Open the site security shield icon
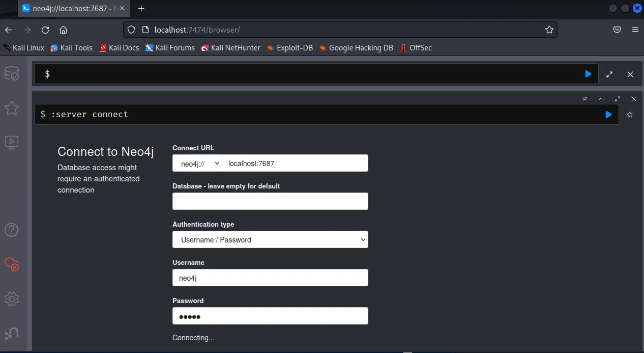Image resolution: width=644 pixels, height=353 pixels. (x=131, y=30)
